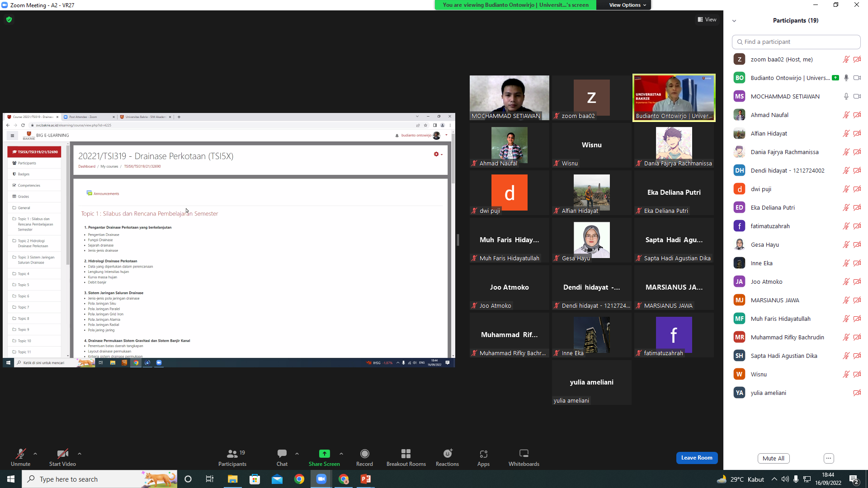The height and width of the screenshot is (488, 868).
Task: Click browser reload button in shared screen
Action: click(x=23, y=125)
